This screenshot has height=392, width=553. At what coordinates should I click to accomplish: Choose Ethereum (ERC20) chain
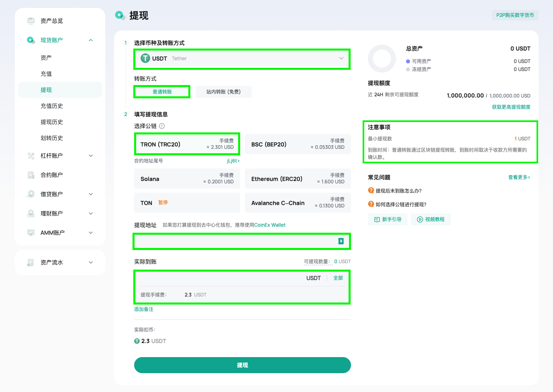[x=298, y=179]
